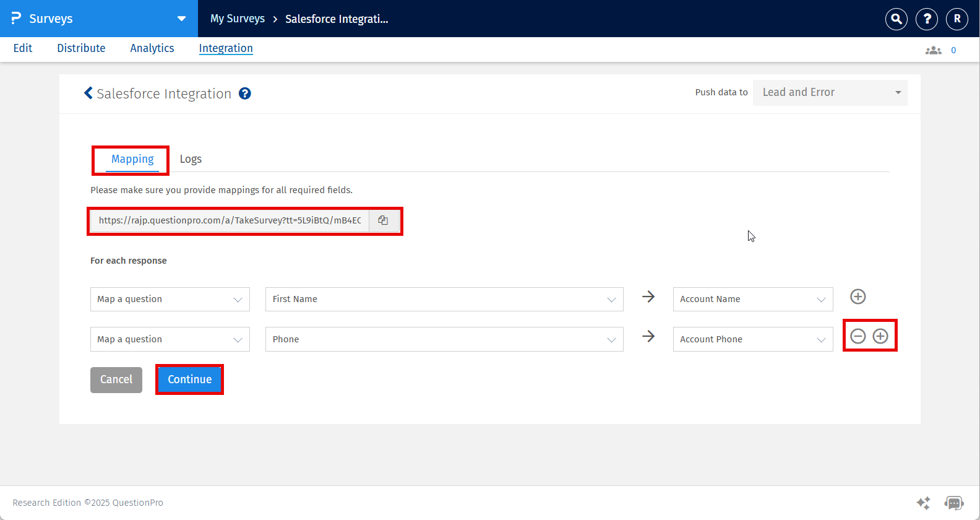The height and width of the screenshot is (520, 980).
Task: Open the Surveys product switcher dropdown
Action: (181, 19)
